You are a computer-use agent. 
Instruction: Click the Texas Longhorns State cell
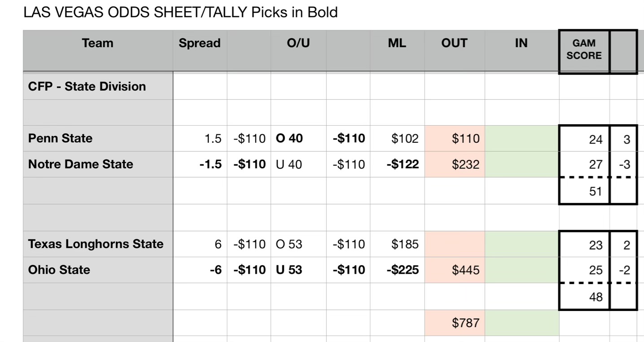click(x=98, y=244)
